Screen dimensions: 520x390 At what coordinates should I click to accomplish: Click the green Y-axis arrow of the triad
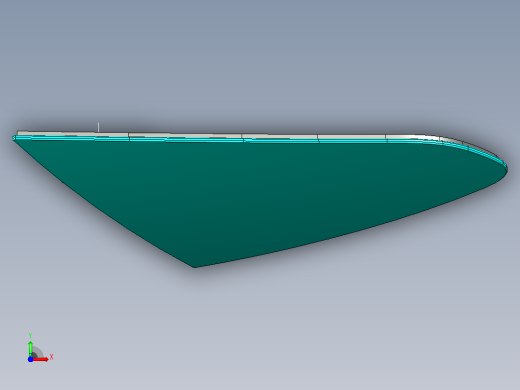click(x=31, y=348)
